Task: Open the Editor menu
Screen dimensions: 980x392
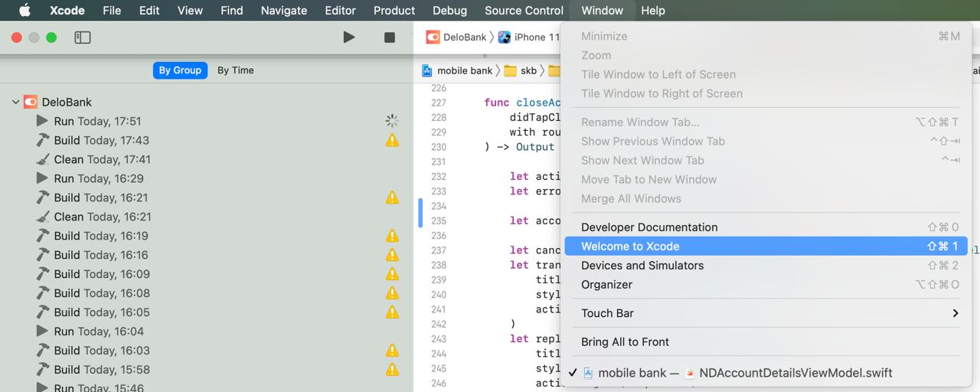Action: (340, 10)
